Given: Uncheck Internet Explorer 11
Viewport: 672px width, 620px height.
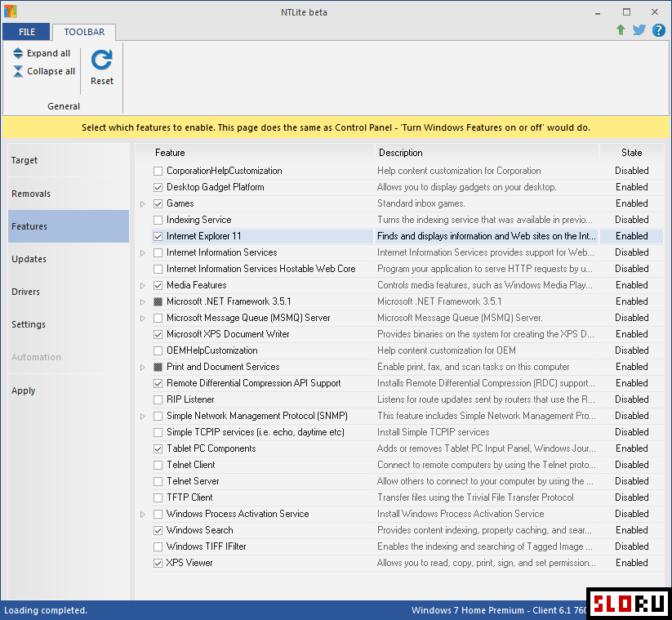Looking at the screenshot, I should point(158,236).
